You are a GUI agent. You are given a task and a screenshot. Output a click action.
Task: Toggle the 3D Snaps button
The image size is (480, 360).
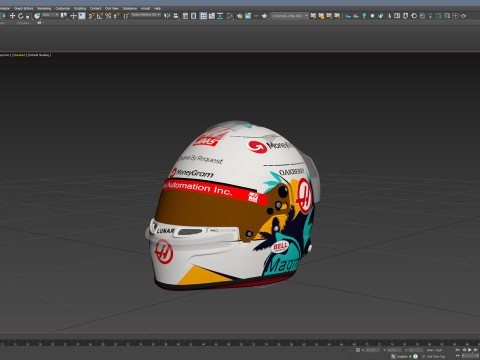(x=91, y=16)
